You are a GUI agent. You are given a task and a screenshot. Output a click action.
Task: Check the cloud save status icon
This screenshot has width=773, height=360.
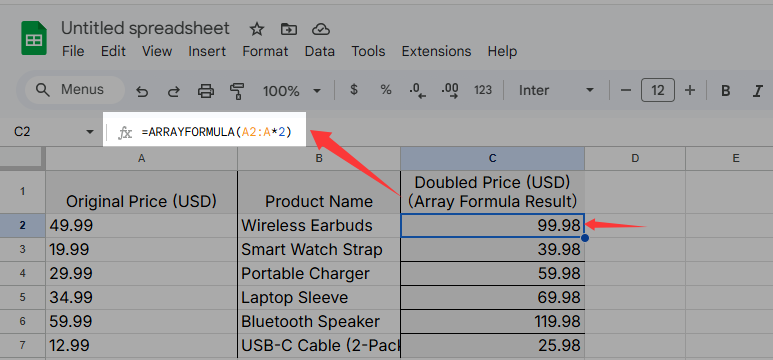[x=321, y=29]
